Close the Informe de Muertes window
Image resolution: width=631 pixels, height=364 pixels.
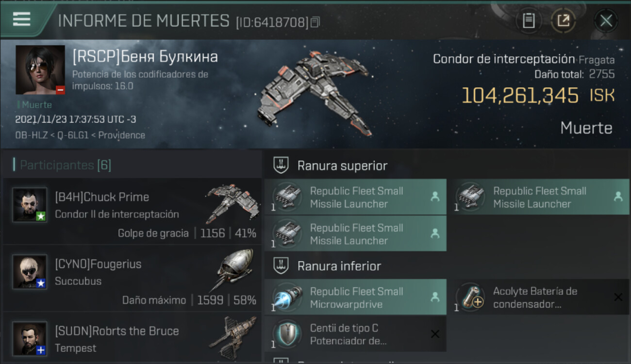[606, 20]
